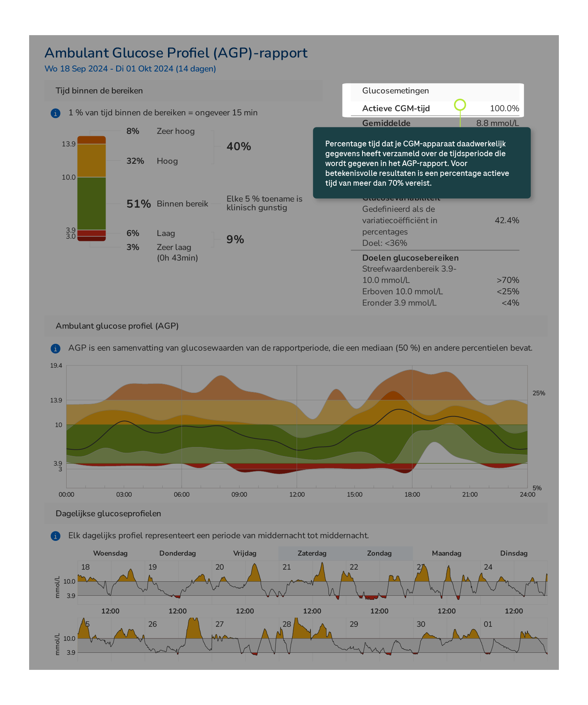Click the 51% Binnen bereik percentage
Screen dimensions: 588x705
click(138, 204)
